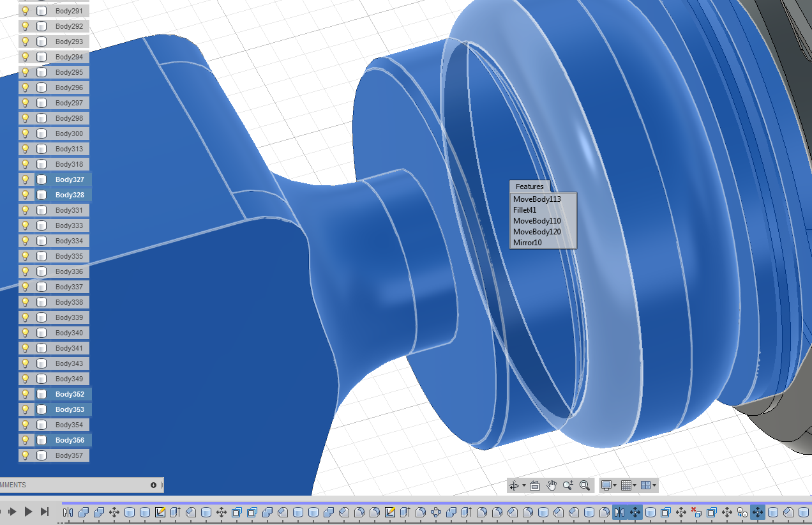Select the Remove feature with red X

[x=696, y=512]
